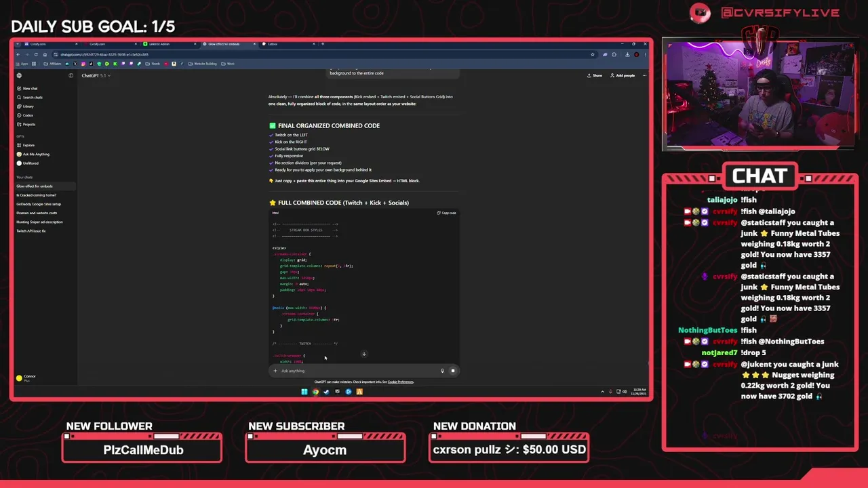
Task: Open the Cookie Preferences link
Action: point(401,382)
